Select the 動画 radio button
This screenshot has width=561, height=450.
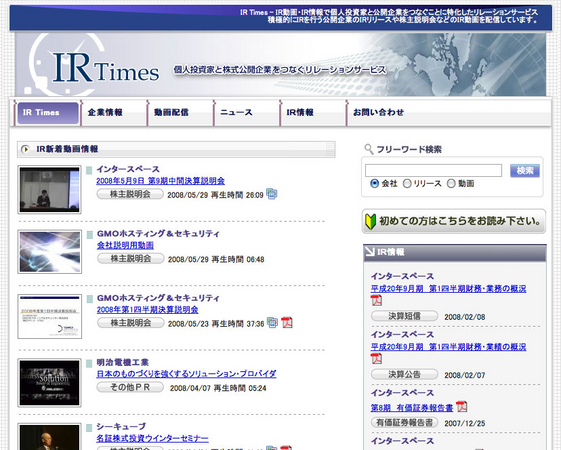coord(451,184)
